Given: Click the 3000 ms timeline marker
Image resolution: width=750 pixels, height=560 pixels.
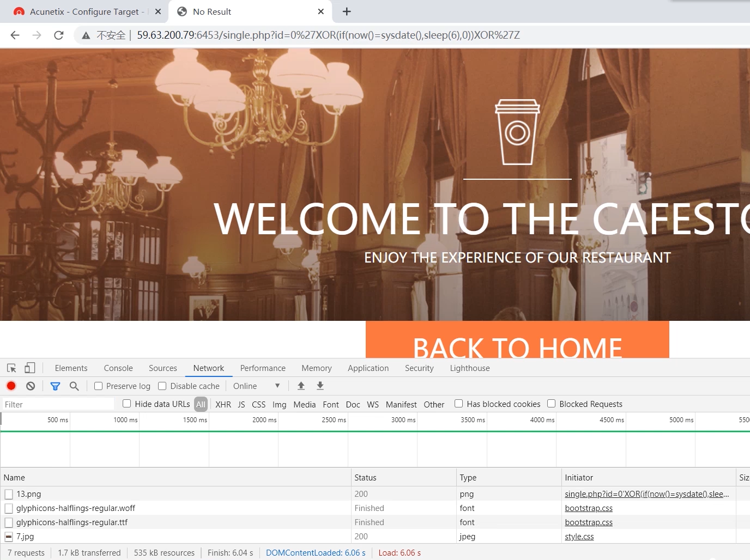Looking at the screenshot, I should 403,420.
